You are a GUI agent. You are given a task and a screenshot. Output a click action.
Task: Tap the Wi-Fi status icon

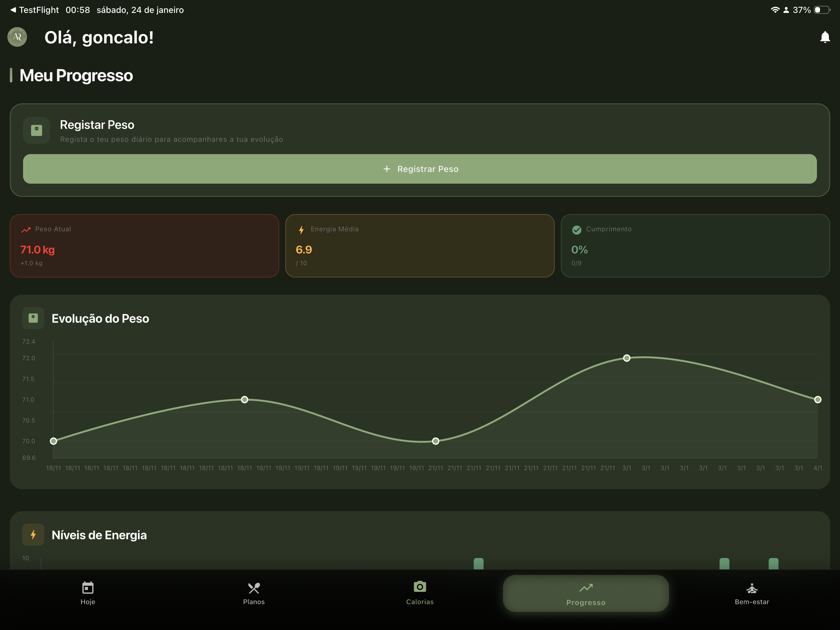click(775, 10)
